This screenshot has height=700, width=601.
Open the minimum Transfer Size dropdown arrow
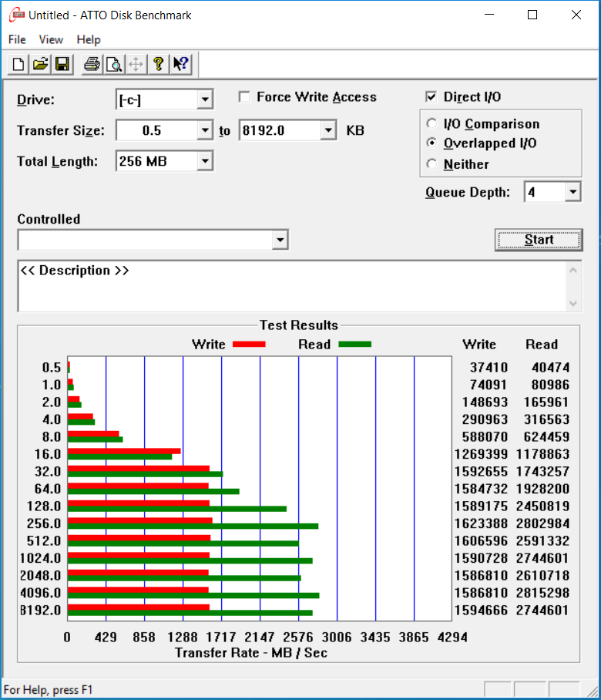(x=205, y=130)
